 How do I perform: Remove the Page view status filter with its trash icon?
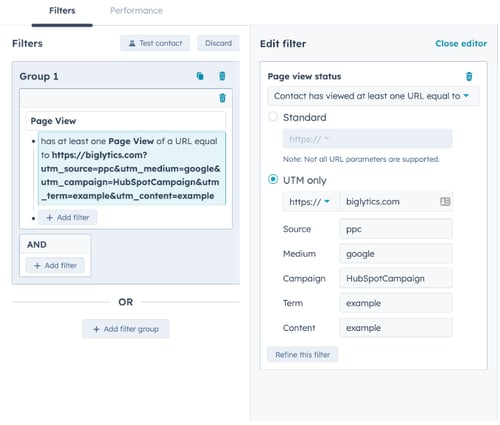point(469,76)
